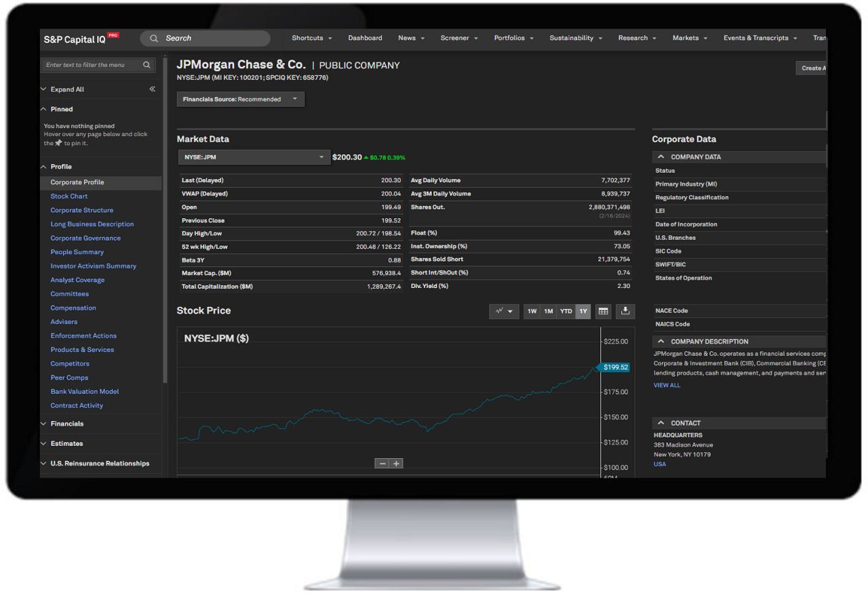Open the Portfolios menu
This screenshot has width=868, height=599.
[513, 39]
